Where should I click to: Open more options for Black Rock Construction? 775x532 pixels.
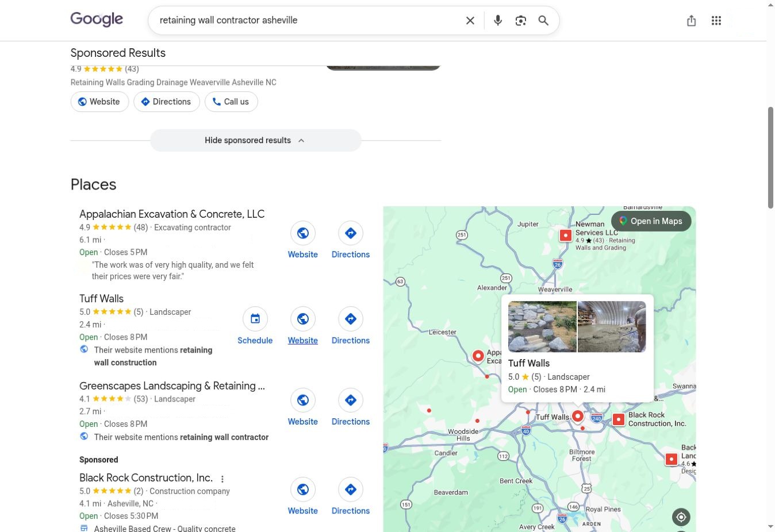222,479
